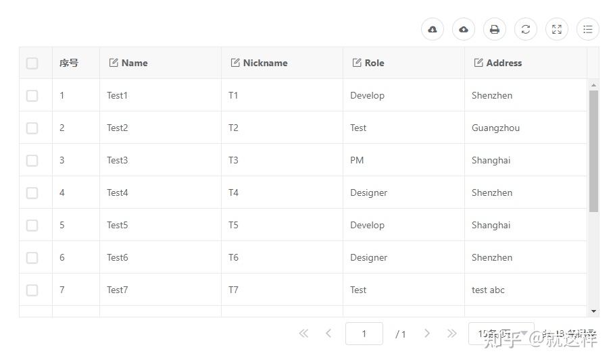Refresh the table data
Viewport: 613px width, 364px height.
[526, 30]
